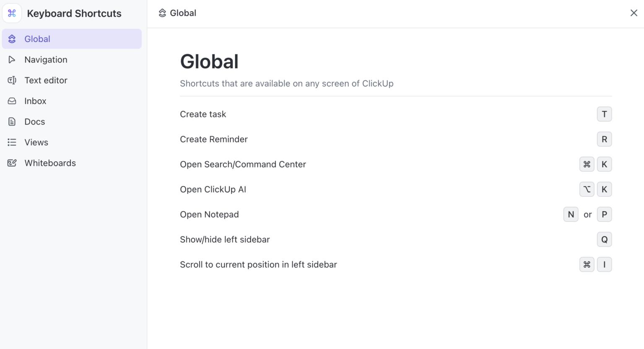Click the Navigation cursor icon
The width and height of the screenshot is (644, 349).
coord(12,59)
